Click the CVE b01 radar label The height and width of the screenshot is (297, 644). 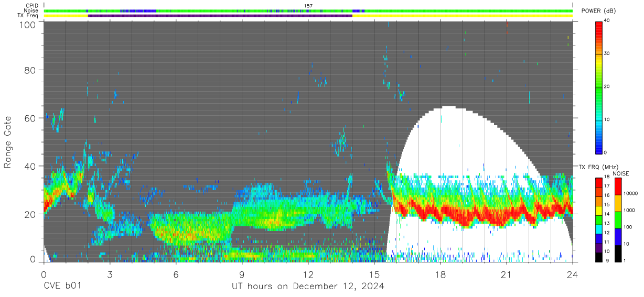point(62,287)
